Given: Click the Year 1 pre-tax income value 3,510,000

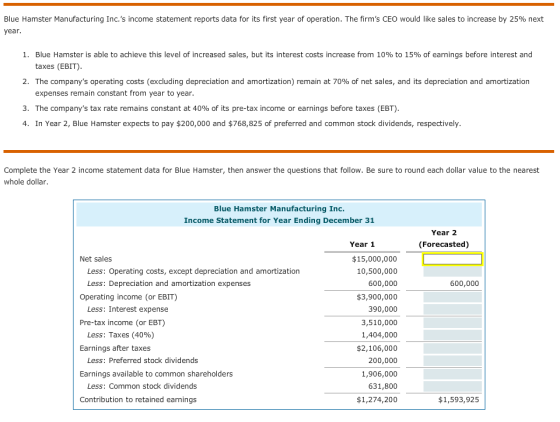Looking at the screenshot, I should coord(379,323).
